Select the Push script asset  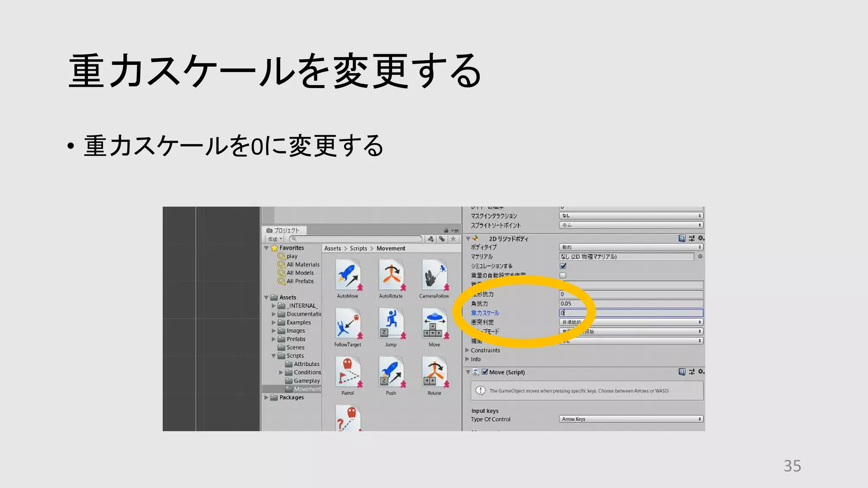pyautogui.click(x=391, y=375)
